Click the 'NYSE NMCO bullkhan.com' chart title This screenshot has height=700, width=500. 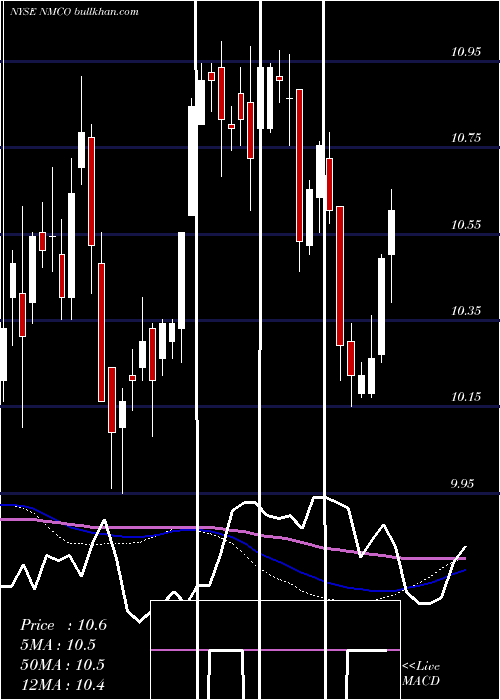[74, 12]
